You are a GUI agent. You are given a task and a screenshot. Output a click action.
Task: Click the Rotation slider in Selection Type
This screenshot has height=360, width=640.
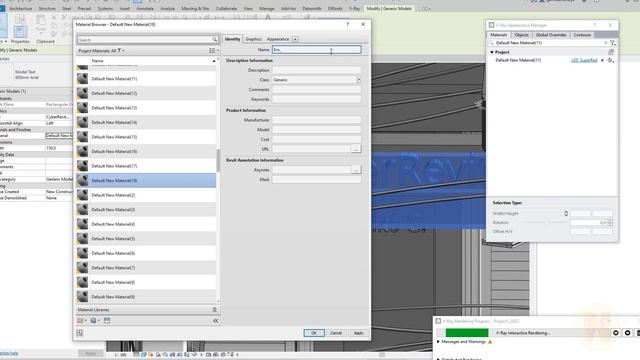coord(545,222)
